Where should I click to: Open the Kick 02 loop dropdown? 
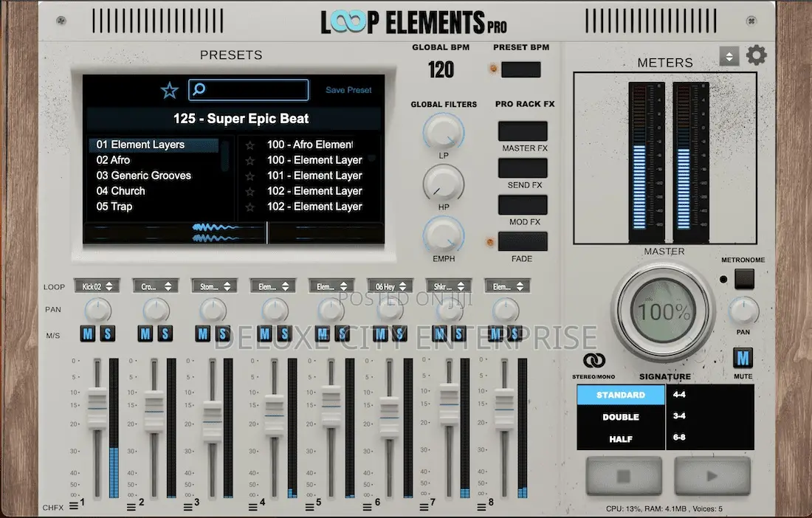(x=97, y=286)
